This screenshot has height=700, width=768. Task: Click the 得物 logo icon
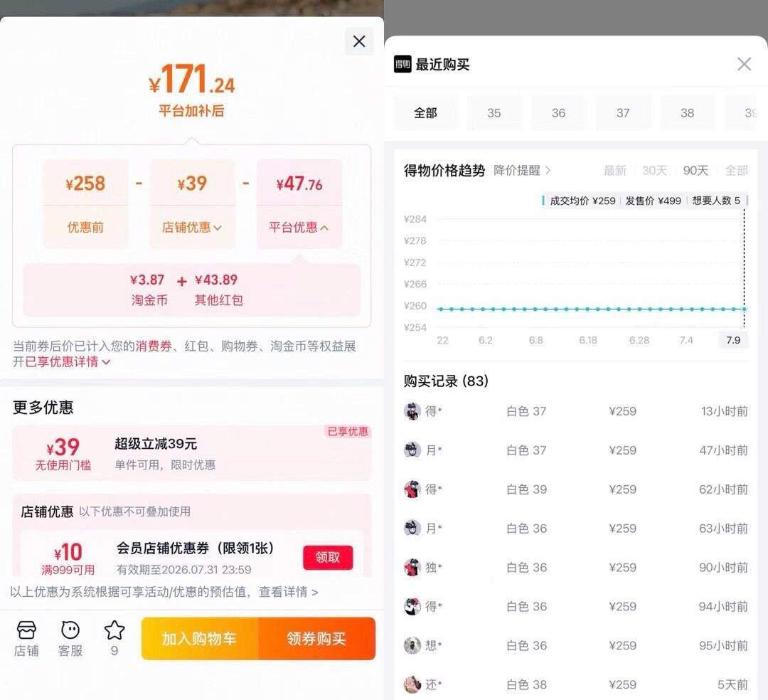(x=402, y=64)
